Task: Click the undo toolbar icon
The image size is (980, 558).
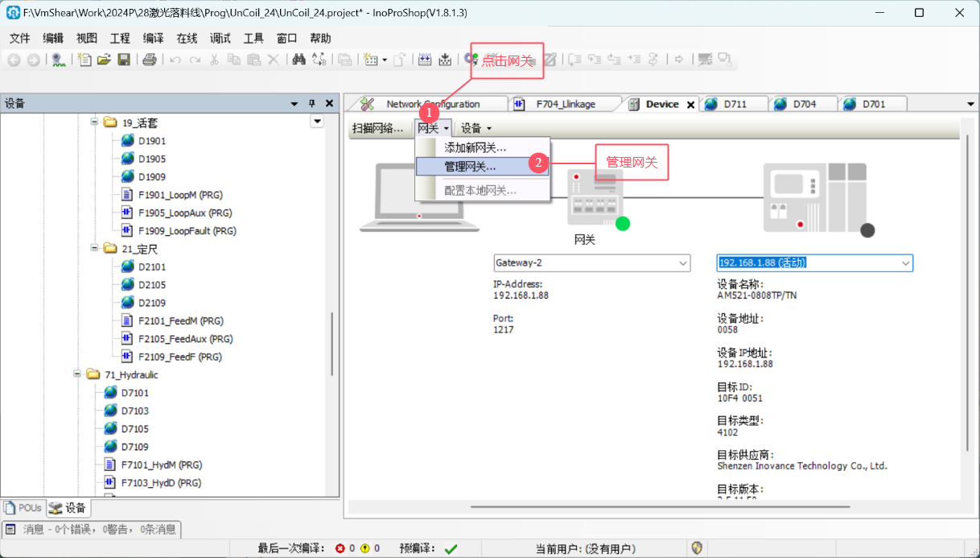Action: coord(175,60)
